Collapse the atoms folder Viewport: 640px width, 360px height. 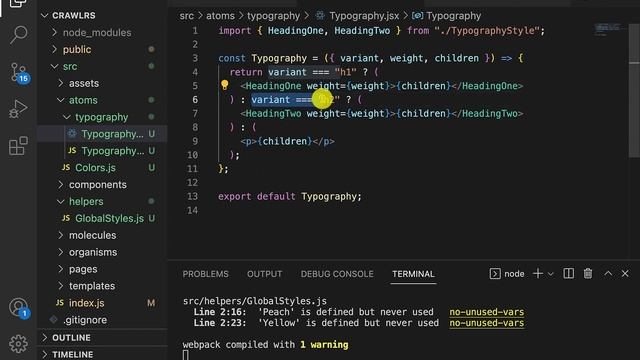pos(102,100)
